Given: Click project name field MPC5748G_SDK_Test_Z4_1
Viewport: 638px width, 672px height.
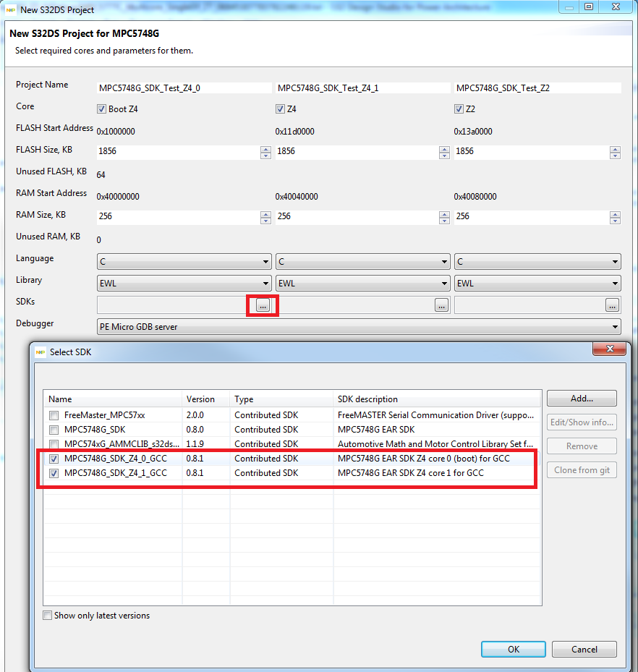Looking at the screenshot, I should [x=363, y=88].
